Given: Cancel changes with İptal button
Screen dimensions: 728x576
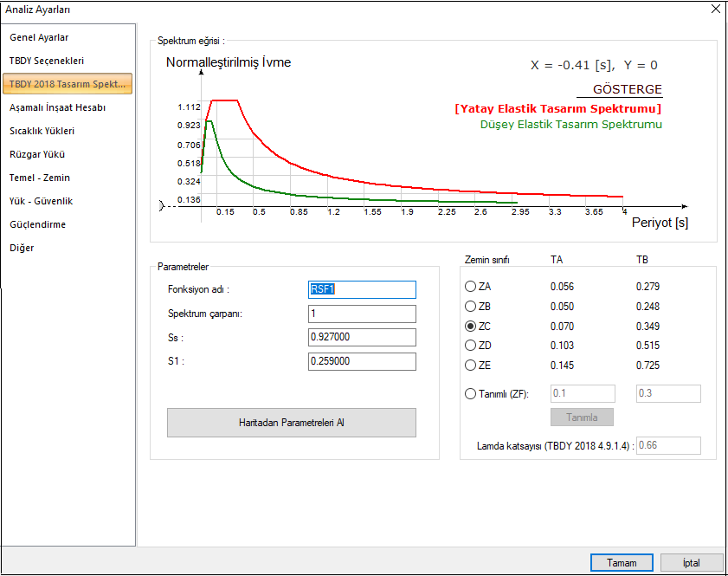Looking at the screenshot, I should point(691,562).
